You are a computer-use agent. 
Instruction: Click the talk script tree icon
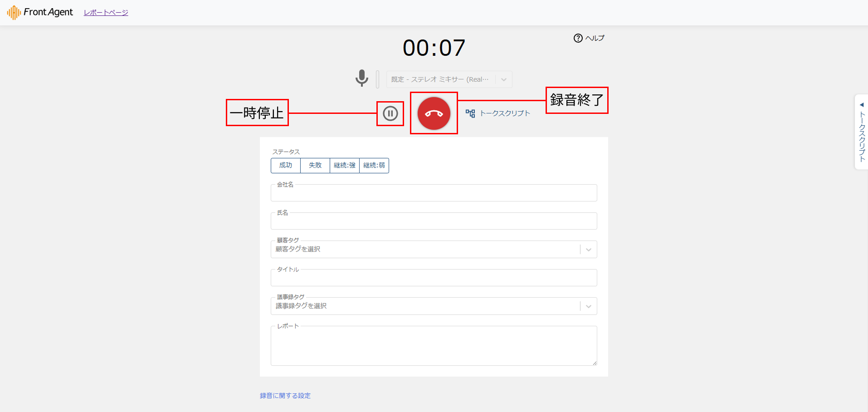click(x=470, y=113)
